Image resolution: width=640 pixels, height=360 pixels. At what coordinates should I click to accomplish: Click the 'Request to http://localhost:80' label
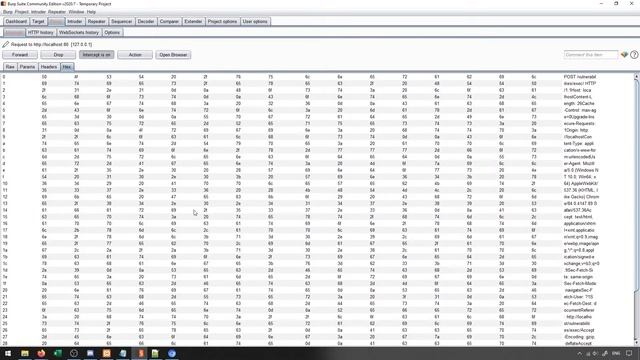coord(51,44)
